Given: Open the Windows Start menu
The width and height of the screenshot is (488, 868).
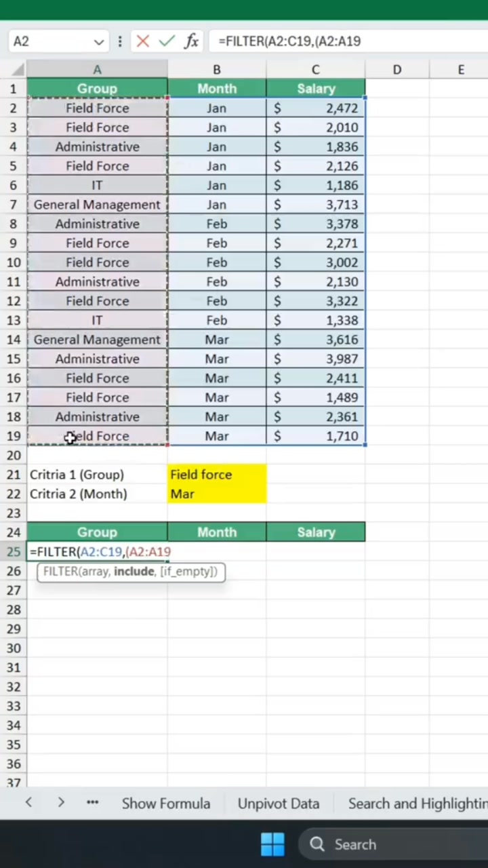Looking at the screenshot, I should tap(272, 844).
